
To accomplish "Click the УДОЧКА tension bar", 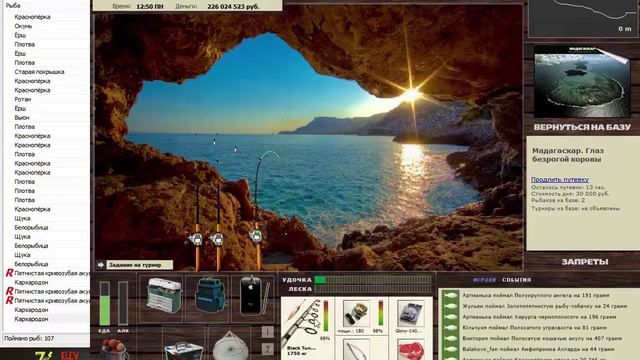I will tap(373, 280).
